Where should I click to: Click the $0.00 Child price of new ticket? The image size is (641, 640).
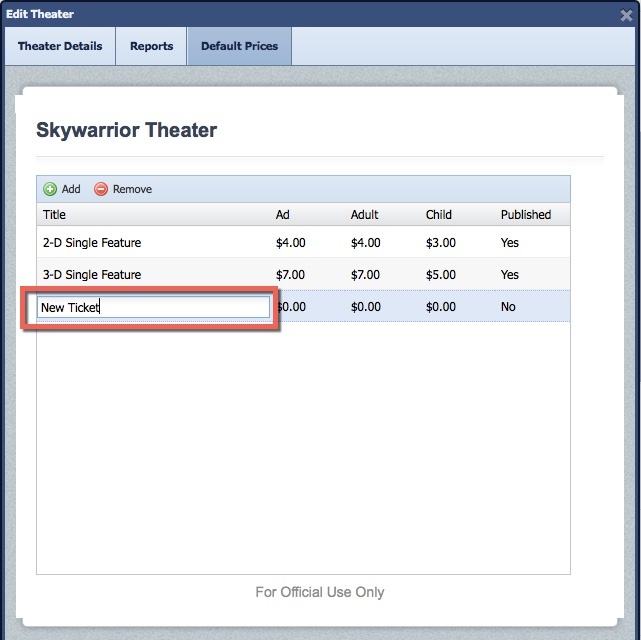pos(441,307)
